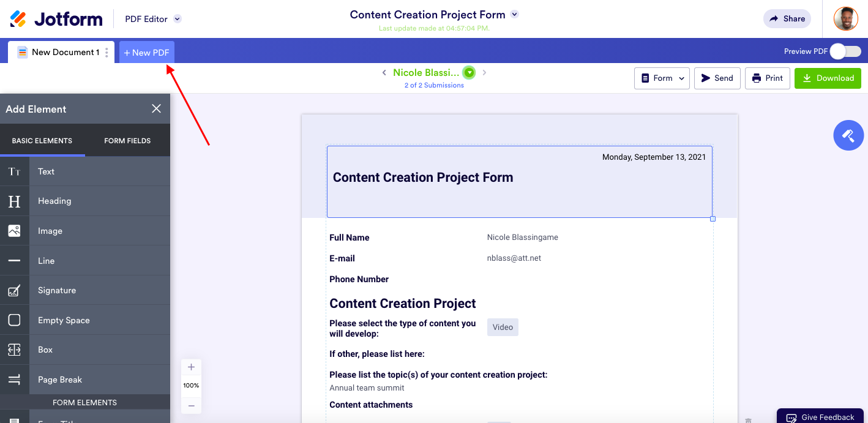
Task: Click the zoom out minus button
Action: point(191,405)
